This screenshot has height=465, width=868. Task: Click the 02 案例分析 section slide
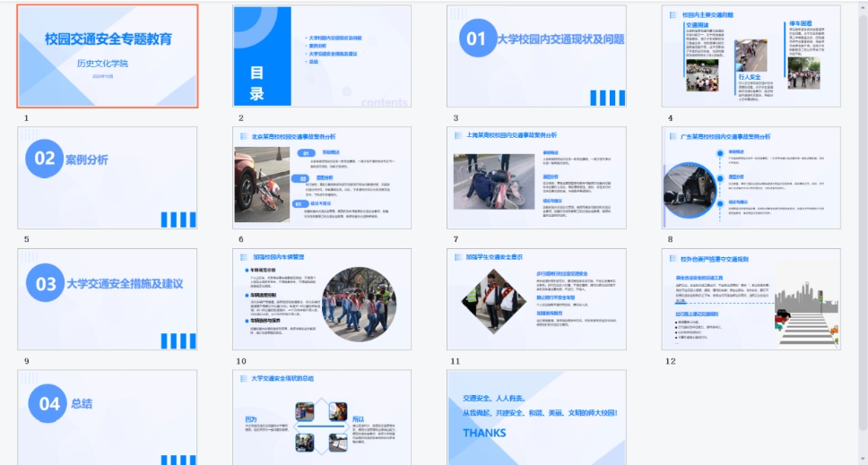pyautogui.click(x=108, y=177)
